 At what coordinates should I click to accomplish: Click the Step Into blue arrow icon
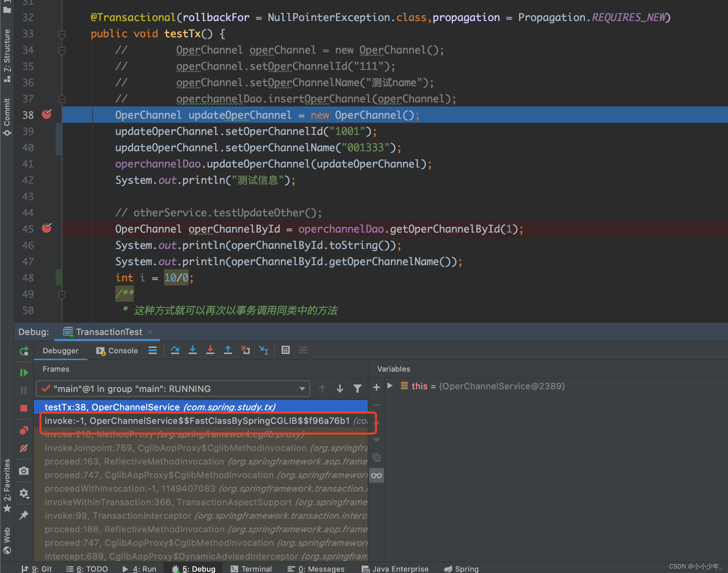(x=192, y=350)
